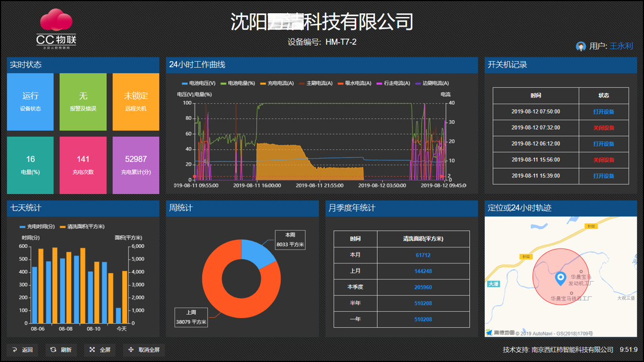Viewport: 644px width, 362px height.
Task: Toggle the 电池电压(V) series in legend
Action: [x=198, y=83]
